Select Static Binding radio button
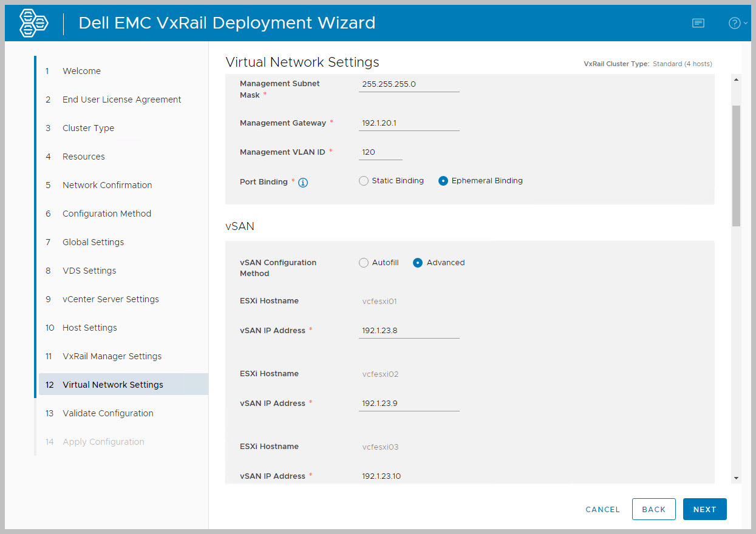Image resolution: width=756 pixels, height=534 pixels. [364, 181]
